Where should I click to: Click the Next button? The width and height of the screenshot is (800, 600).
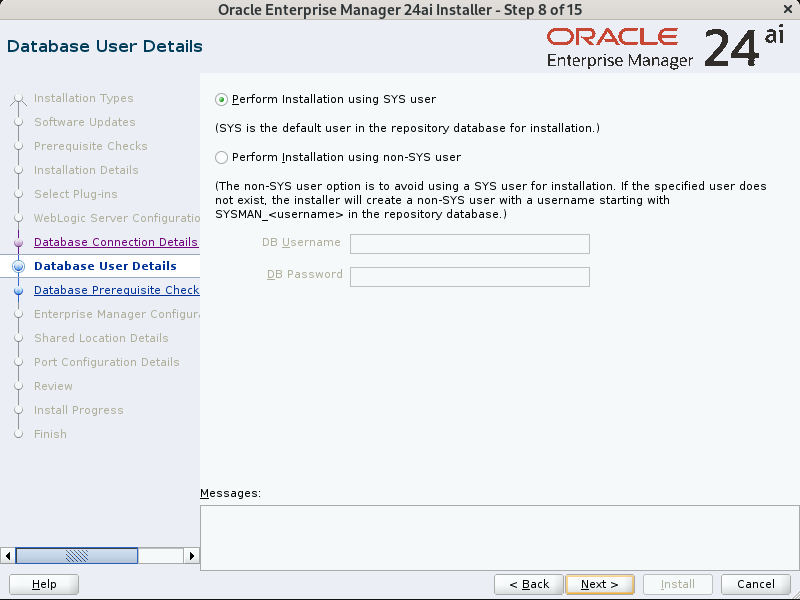599,584
